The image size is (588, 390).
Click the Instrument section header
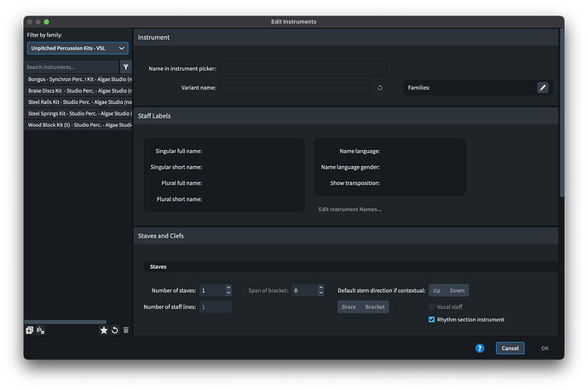(346, 37)
